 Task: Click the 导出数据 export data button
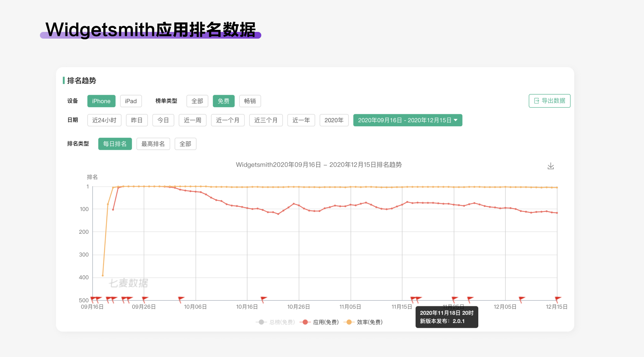coord(549,101)
